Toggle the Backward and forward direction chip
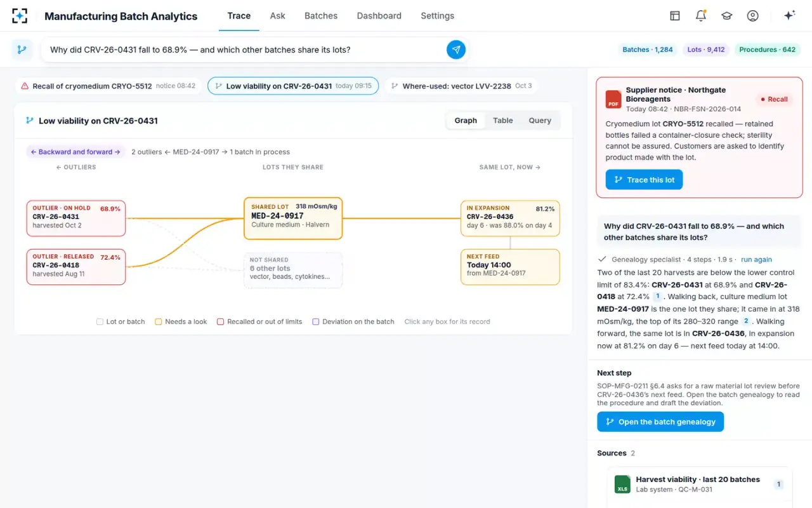812x508 pixels. [75, 152]
